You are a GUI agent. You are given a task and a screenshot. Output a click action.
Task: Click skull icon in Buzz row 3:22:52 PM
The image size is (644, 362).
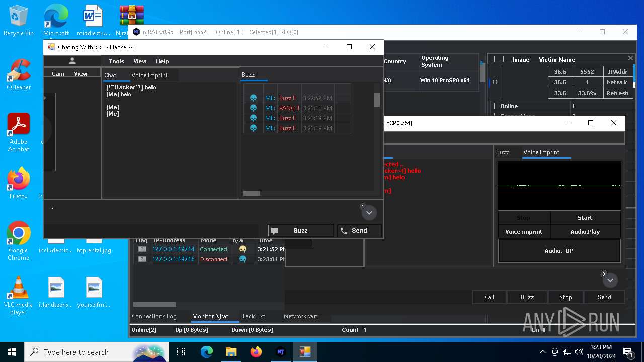[254, 98]
